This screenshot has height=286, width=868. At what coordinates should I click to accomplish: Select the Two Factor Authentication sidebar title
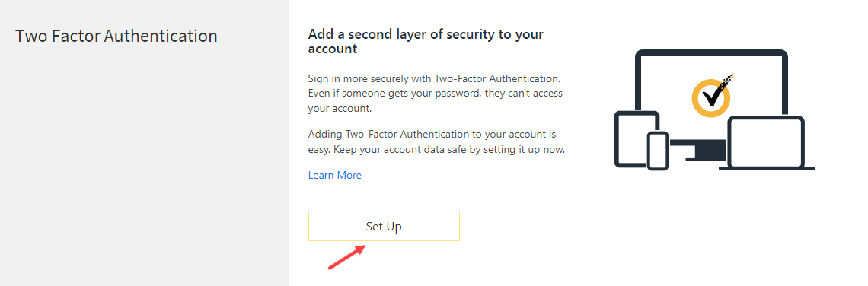coord(116,36)
